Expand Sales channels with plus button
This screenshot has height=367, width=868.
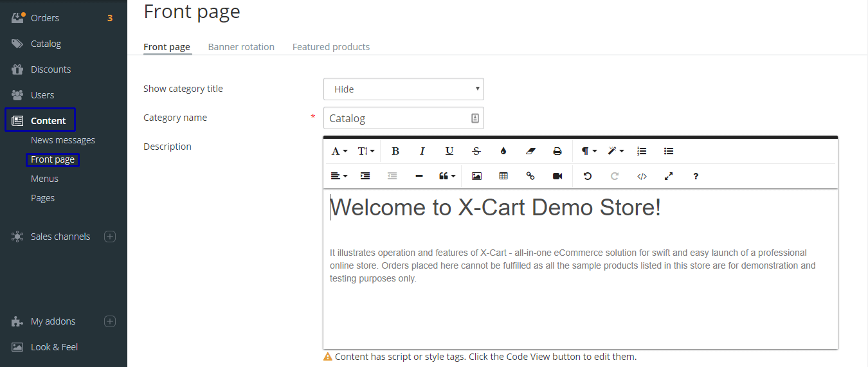click(x=110, y=237)
